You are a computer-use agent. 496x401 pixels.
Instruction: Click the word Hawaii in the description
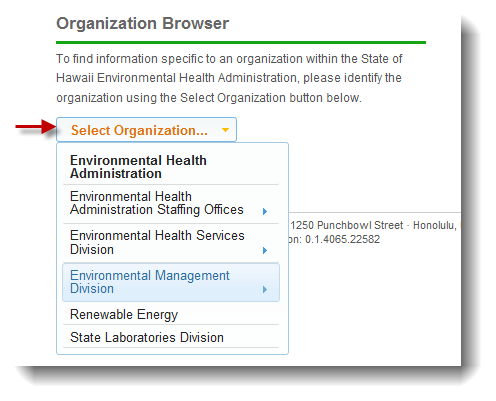pyautogui.click(x=75, y=78)
